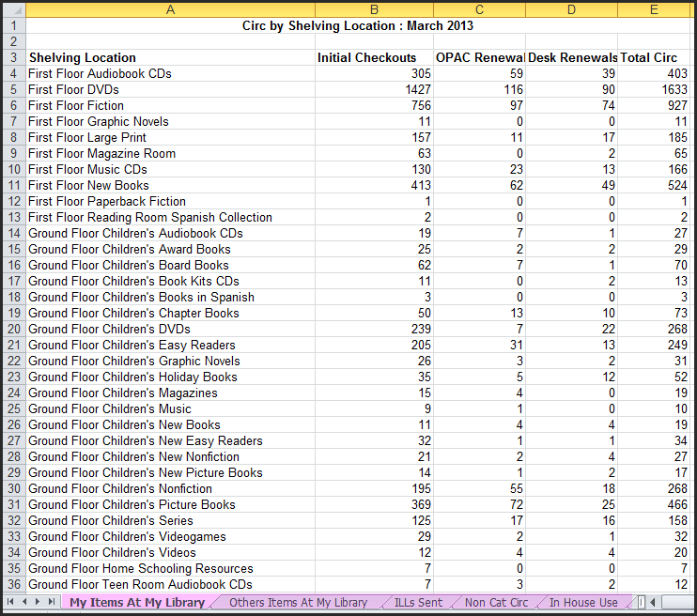Select First Floor Graphic Novels cell
Image resolution: width=697 pixels, height=616 pixels.
[170, 122]
